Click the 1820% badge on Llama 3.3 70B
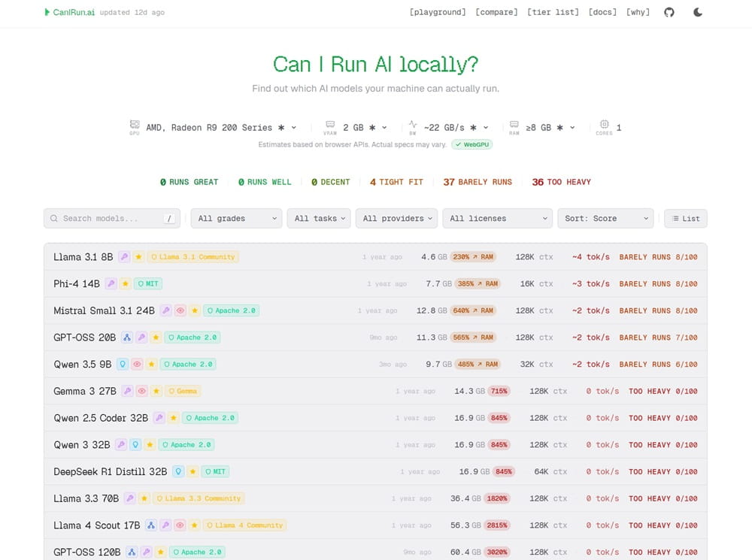Viewport: 752px width, 560px height. coord(497,498)
